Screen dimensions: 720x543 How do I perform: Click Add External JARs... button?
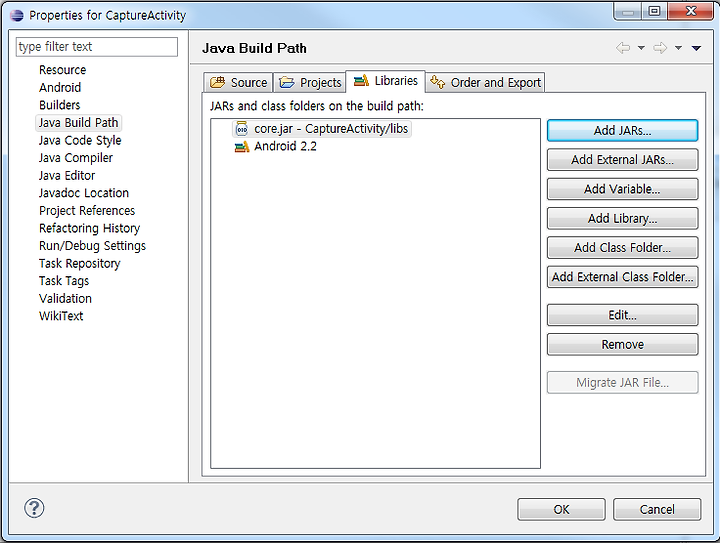(622, 160)
